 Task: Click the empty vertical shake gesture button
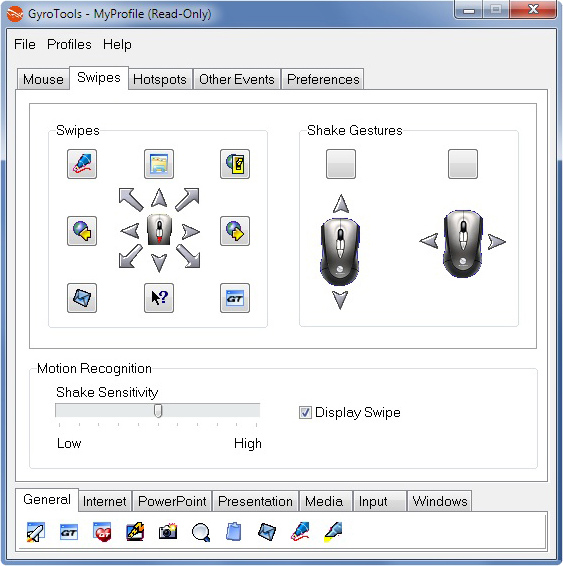(x=341, y=164)
